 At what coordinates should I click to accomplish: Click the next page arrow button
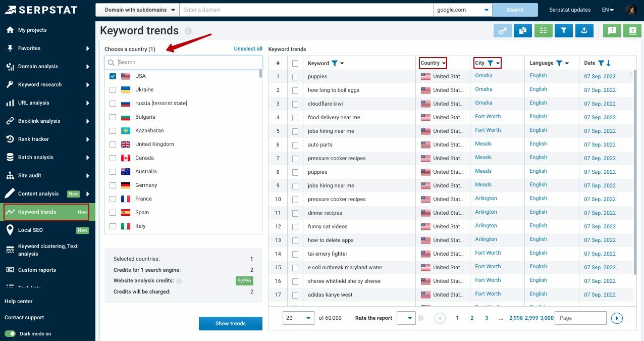tap(617, 318)
